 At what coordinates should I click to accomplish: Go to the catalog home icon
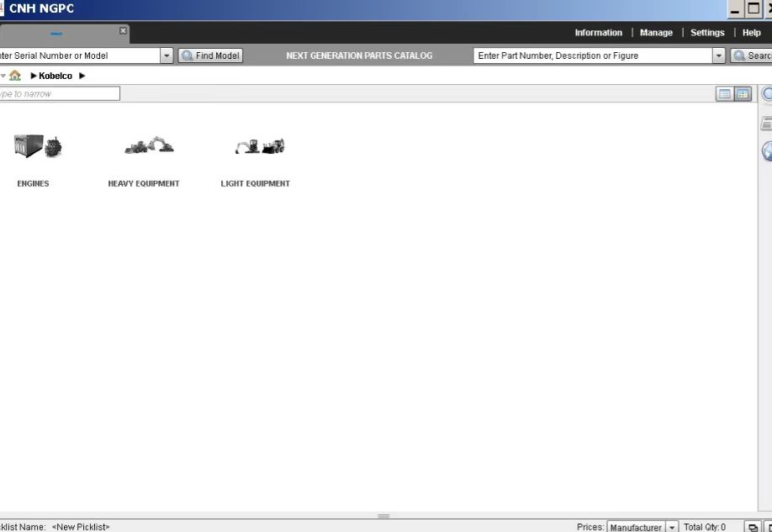15,76
